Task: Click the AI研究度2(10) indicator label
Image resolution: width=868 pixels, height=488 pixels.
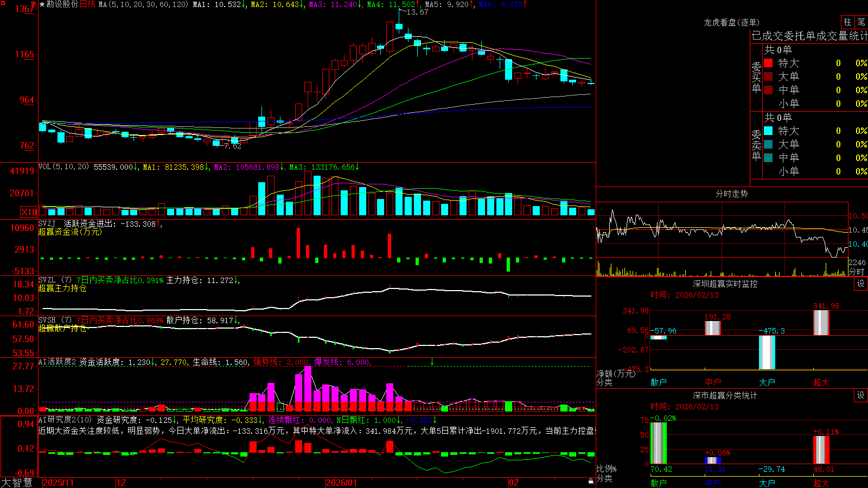Action: [x=65, y=420]
